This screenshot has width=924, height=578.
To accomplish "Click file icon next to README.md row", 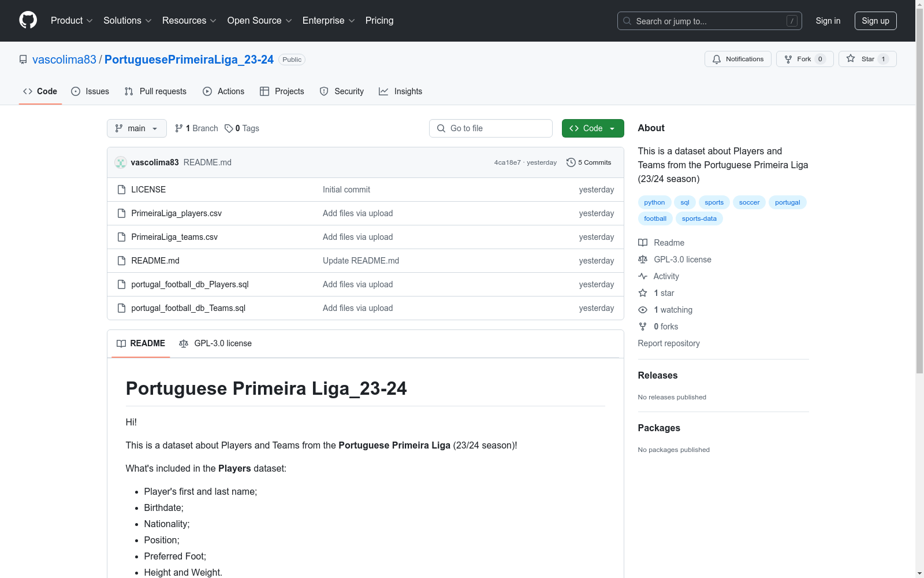I will [x=121, y=261].
